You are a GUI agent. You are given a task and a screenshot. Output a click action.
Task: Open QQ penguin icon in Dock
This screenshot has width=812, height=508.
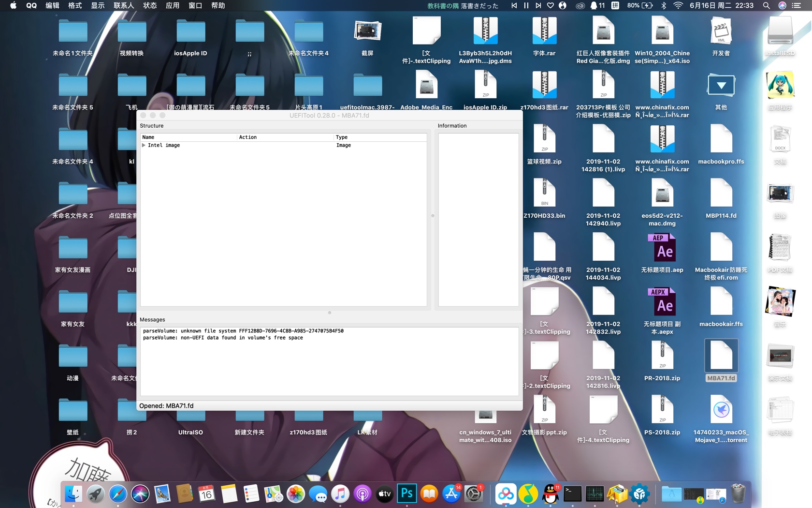point(550,494)
